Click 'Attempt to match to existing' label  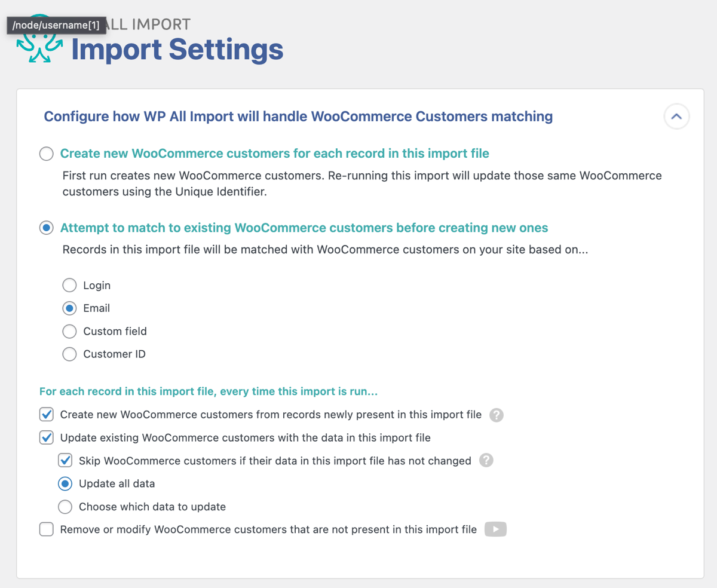click(304, 228)
